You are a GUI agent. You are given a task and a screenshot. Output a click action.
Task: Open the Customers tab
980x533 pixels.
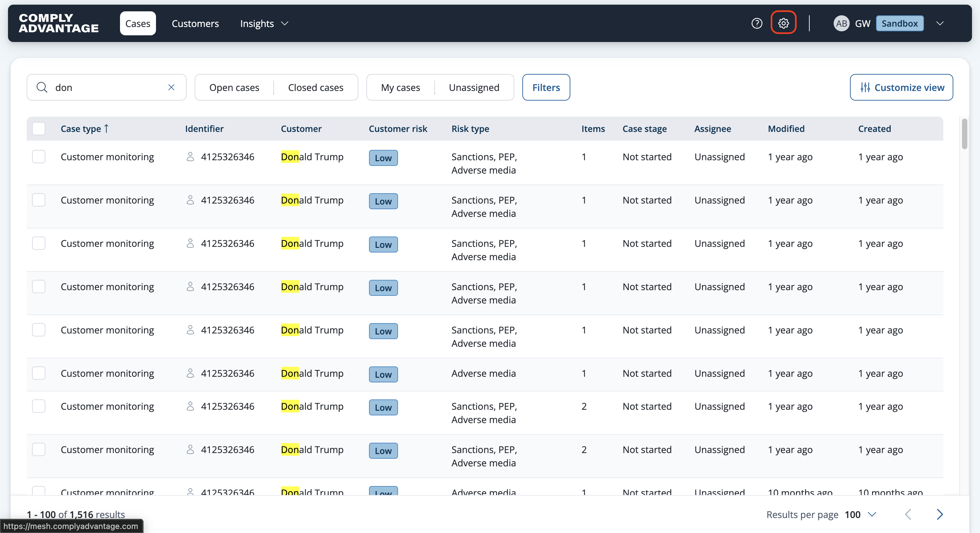pos(195,24)
